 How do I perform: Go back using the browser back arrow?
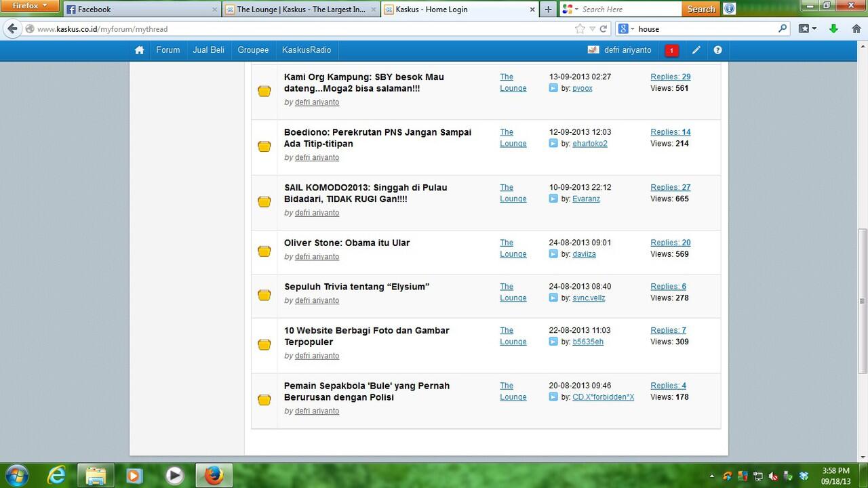[12, 29]
